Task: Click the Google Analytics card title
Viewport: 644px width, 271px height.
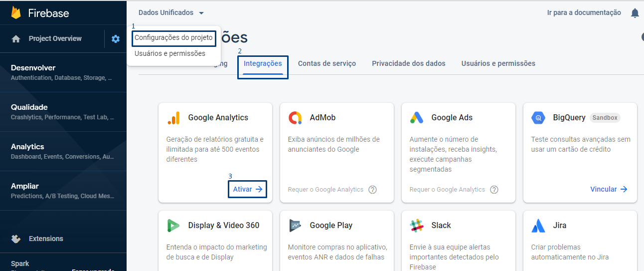Action: 218,118
